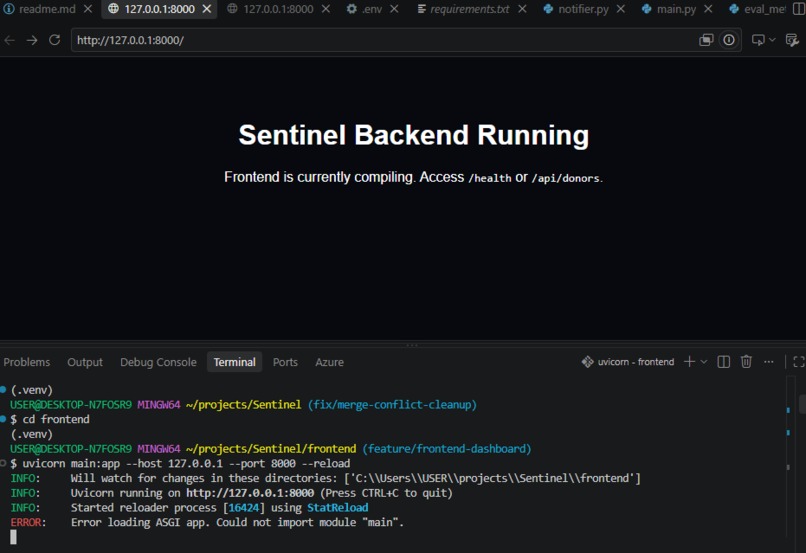Viewport: 806px width, 553px height.
Task: Click the 'Sentinel Backend Running' heading
Action: (x=414, y=135)
